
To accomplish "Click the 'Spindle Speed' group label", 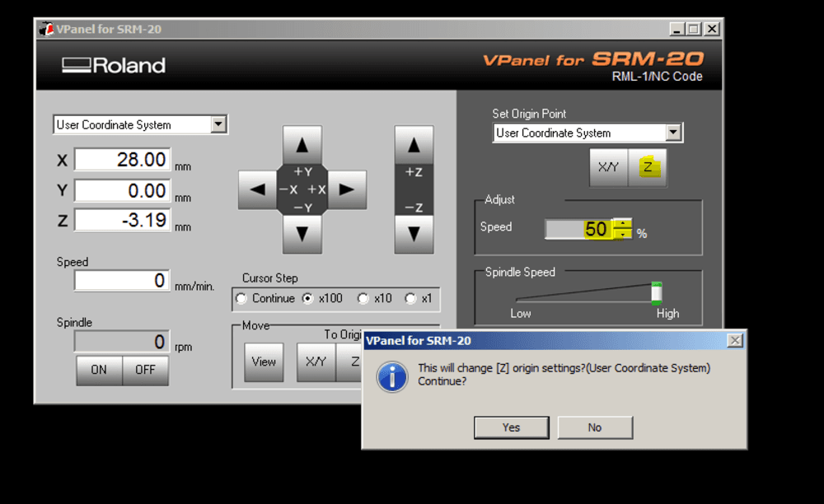I will pos(520,272).
